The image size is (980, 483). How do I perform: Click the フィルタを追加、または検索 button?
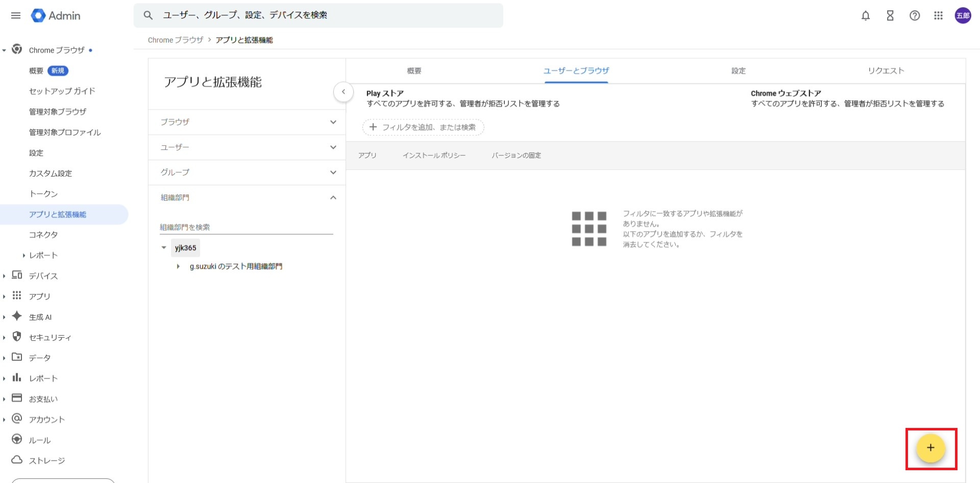(x=423, y=128)
